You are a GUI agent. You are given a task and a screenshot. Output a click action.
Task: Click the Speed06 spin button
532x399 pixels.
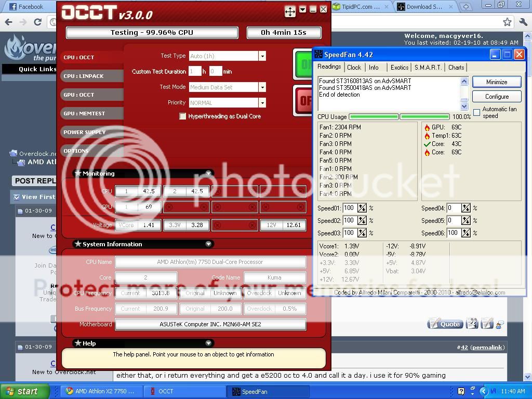[465, 233]
